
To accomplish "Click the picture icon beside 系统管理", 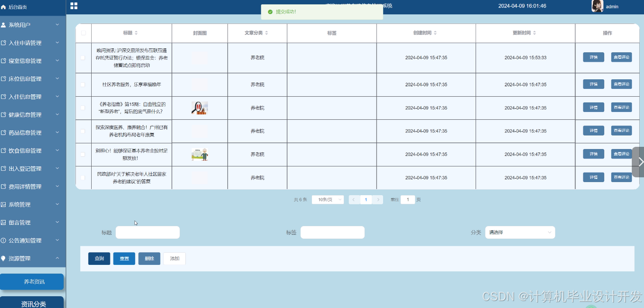I will click(x=3, y=204).
